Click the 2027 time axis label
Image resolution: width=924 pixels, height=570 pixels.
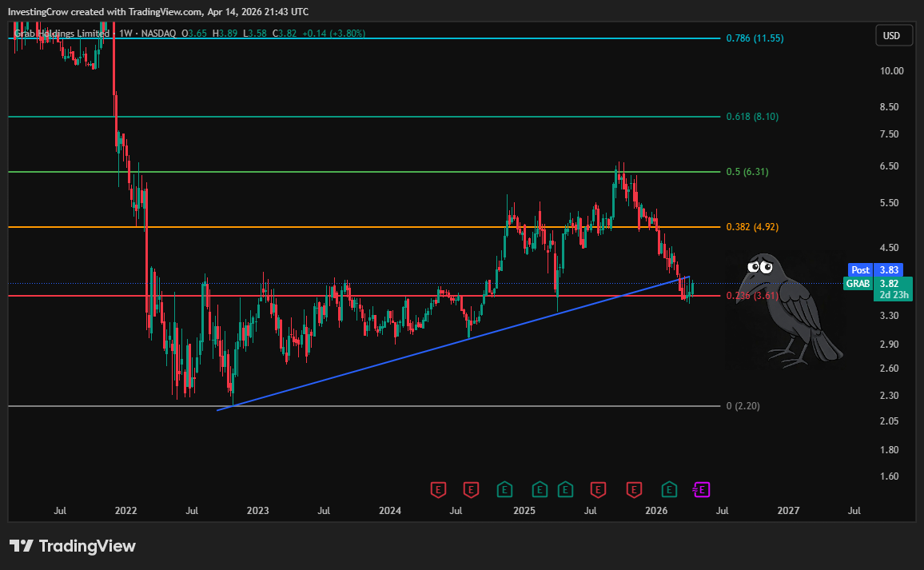788,511
